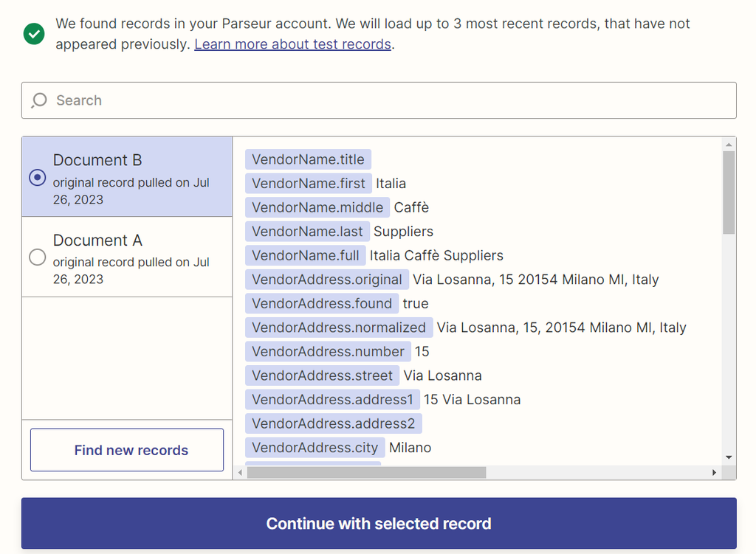This screenshot has height=554, width=756.
Task: Click the VendorAddress.normalized field pill
Action: pyautogui.click(x=339, y=327)
